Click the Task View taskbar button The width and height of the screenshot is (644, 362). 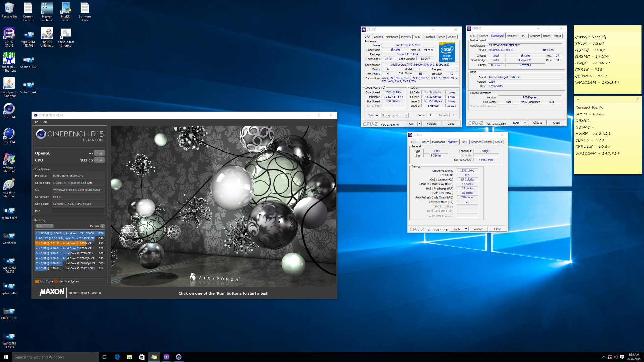(x=105, y=357)
